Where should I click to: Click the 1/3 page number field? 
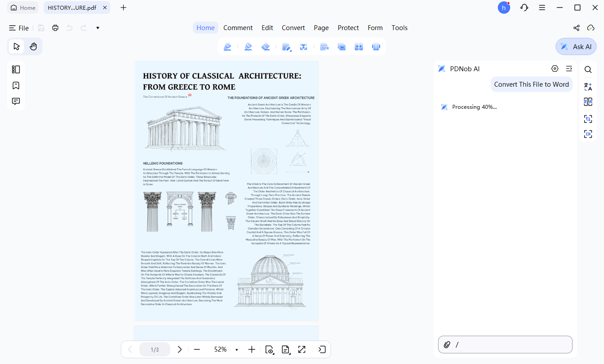click(x=155, y=349)
